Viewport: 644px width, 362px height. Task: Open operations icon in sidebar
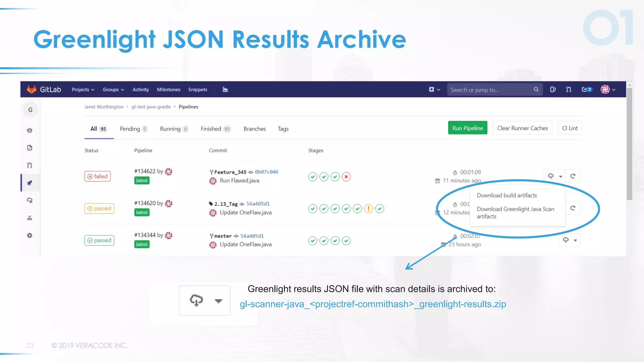click(30, 200)
